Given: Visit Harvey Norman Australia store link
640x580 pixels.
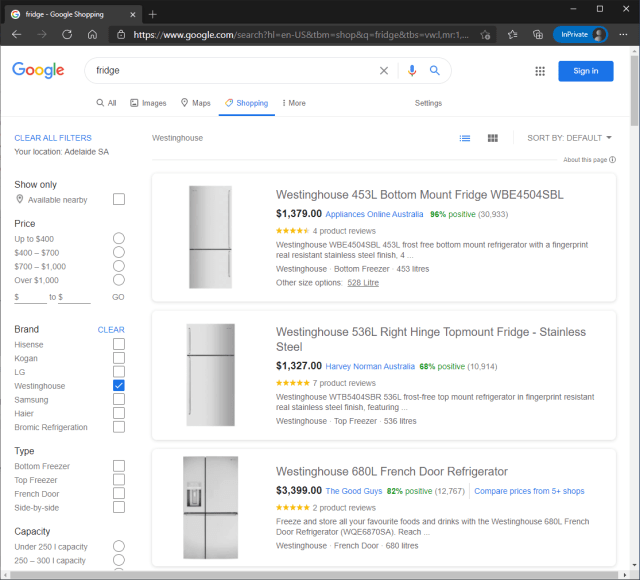Looking at the screenshot, I should click(370, 367).
